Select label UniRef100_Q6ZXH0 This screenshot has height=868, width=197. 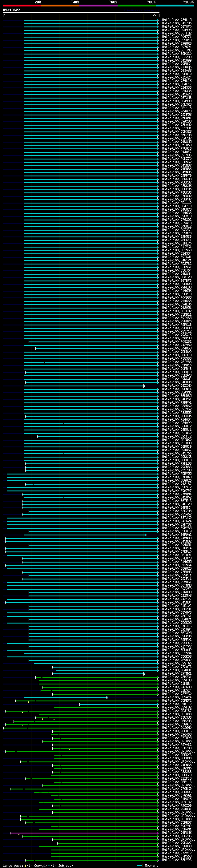tap(177, 386)
